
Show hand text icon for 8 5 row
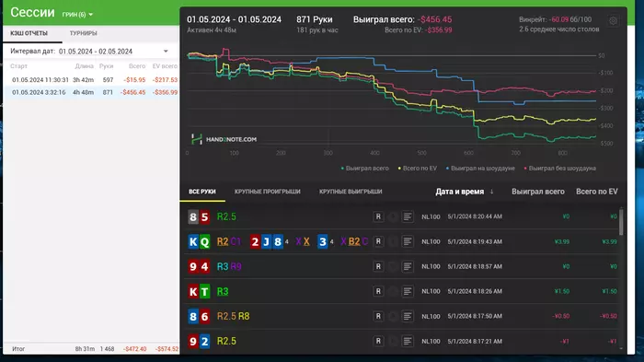coord(408,216)
